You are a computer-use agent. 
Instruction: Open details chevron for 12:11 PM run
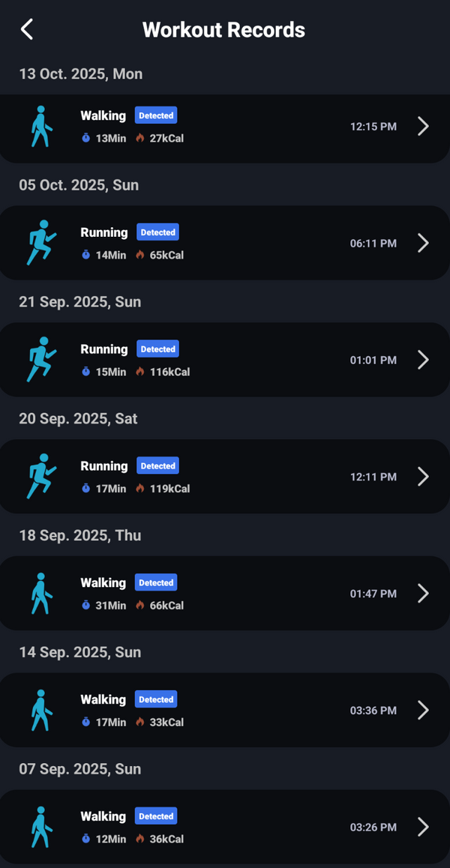423,477
